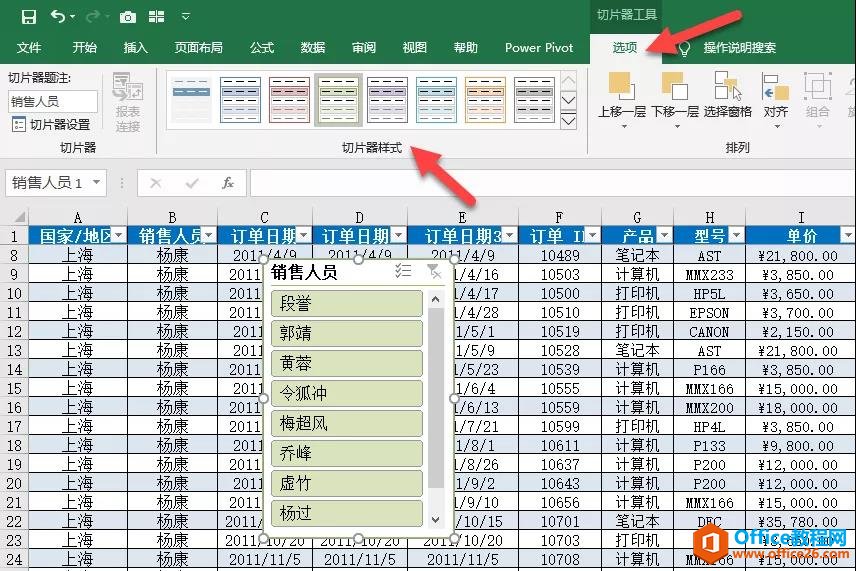Open the 国家/地区 column filter dropdown
Image resolution: width=856 pixels, height=571 pixels.
118,235
